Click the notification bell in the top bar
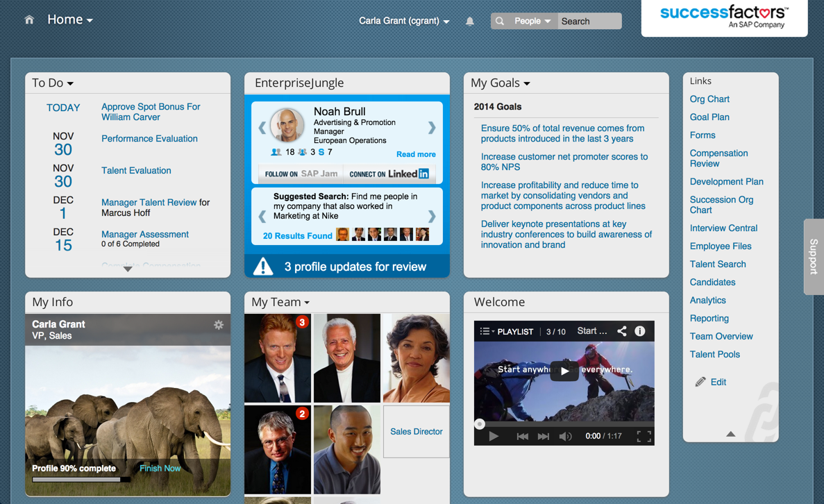Viewport: 824px width, 504px height. click(469, 20)
